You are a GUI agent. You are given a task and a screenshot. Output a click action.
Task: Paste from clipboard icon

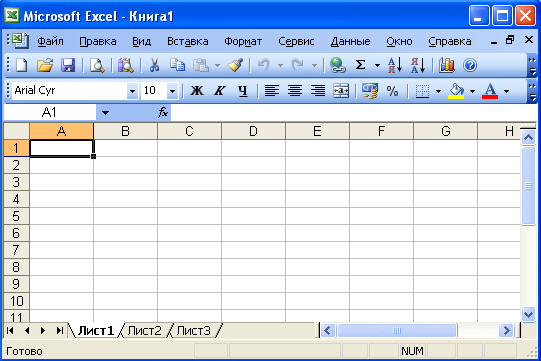[201, 65]
